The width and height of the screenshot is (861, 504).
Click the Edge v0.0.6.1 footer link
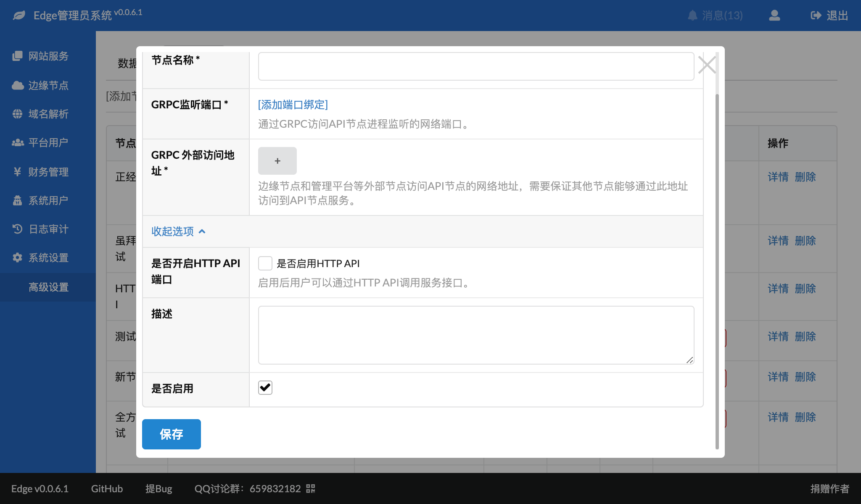pyautogui.click(x=40, y=488)
